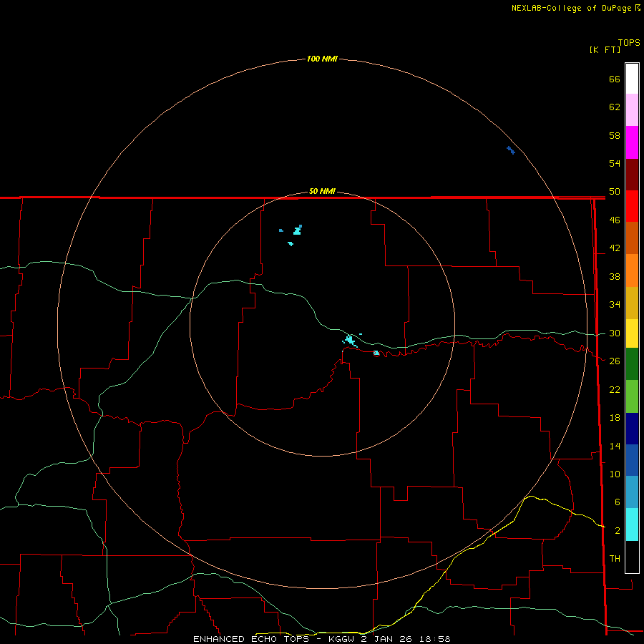Click the 46 scale value
Image resolution: width=644 pixels, height=644 pixels.
click(x=615, y=220)
